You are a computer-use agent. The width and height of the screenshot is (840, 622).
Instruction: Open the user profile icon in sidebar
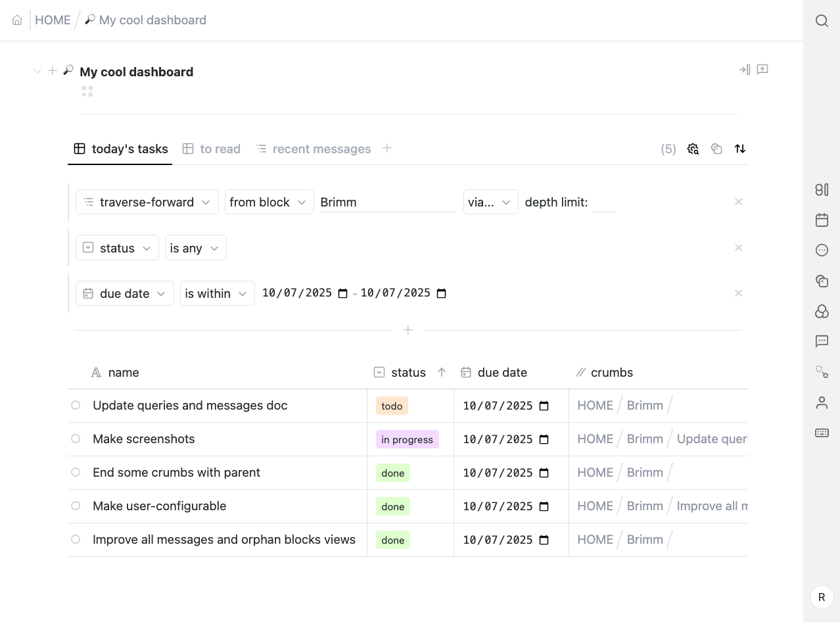[822, 402]
